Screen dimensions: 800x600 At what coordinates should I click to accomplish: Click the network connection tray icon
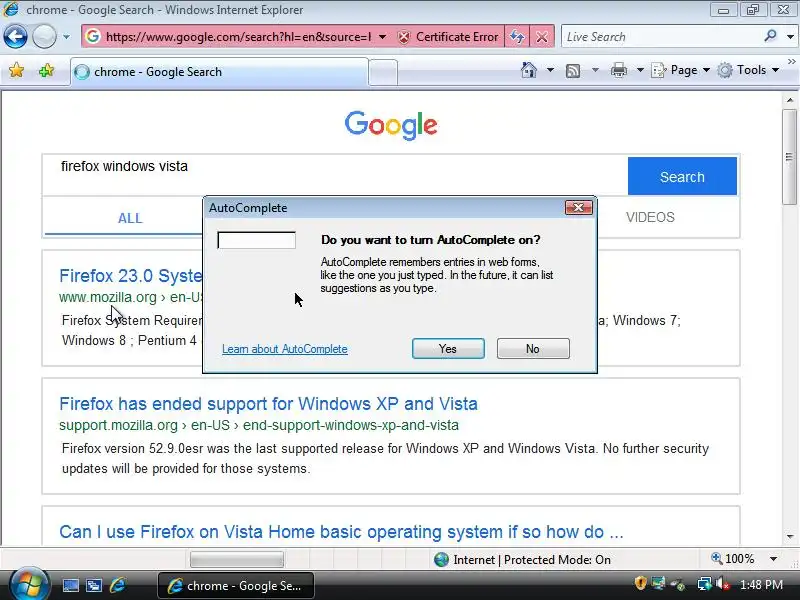click(705, 584)
